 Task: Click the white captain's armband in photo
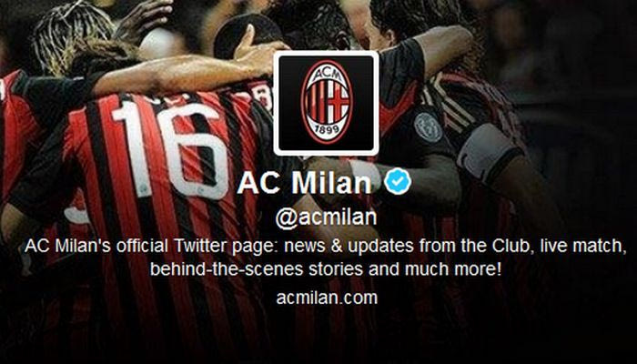point(484,151)
